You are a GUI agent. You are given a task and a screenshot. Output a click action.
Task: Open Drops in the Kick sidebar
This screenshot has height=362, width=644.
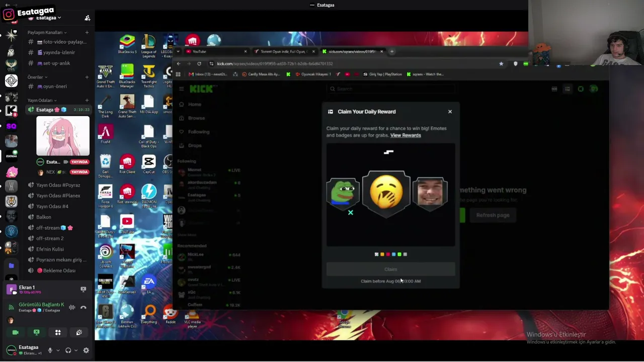[195, 145]
